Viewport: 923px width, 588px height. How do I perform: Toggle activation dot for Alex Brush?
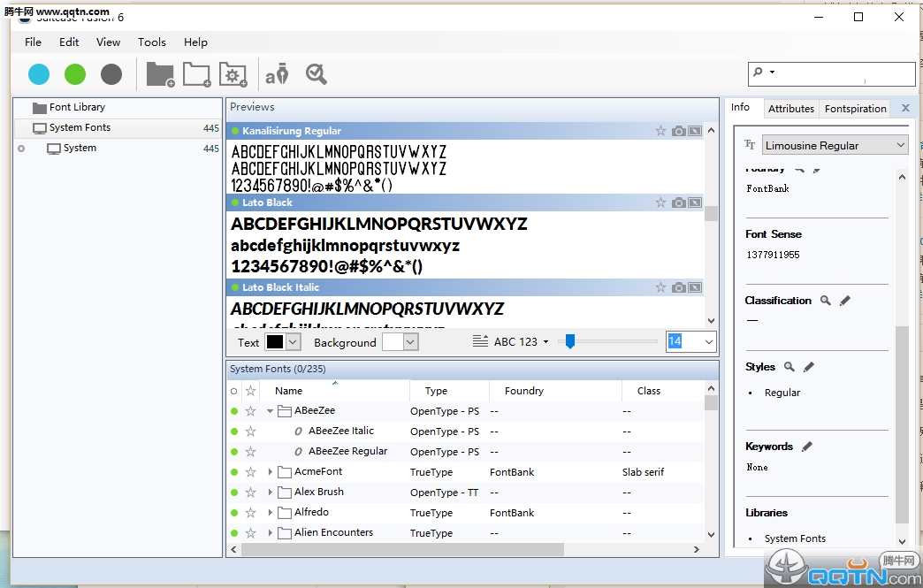pyautogui.click(x=234, y=493)
